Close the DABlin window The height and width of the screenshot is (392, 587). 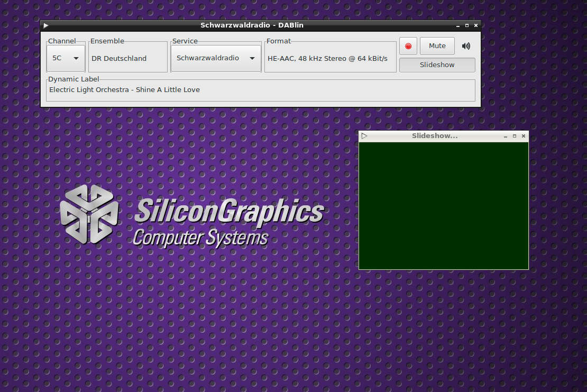pos(476,25)
